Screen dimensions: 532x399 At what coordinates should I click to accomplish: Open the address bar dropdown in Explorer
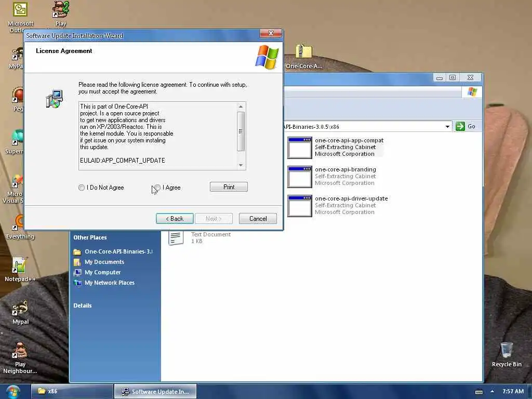point(447,127)
